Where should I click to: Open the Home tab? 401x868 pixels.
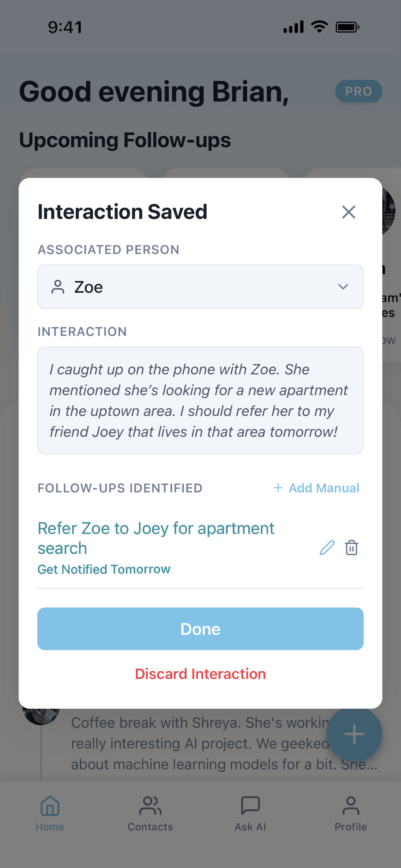[50, 813]
